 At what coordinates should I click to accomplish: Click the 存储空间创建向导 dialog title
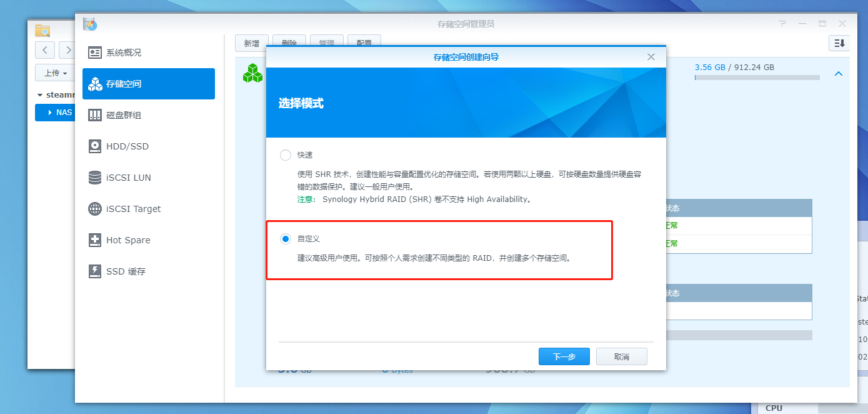pos(466,57)
